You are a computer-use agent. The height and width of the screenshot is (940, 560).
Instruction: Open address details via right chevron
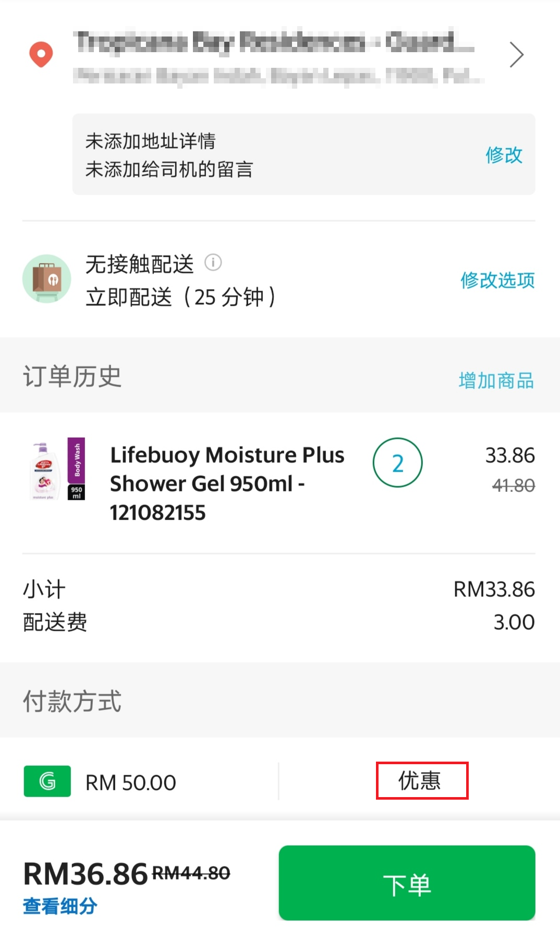pyautogui.click(x=516, y=55)
